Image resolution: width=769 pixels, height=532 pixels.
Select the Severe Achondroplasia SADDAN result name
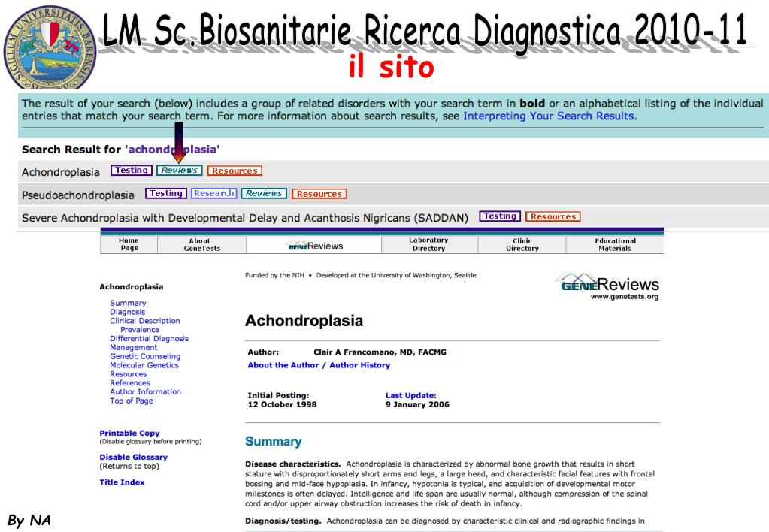[245, 218]
